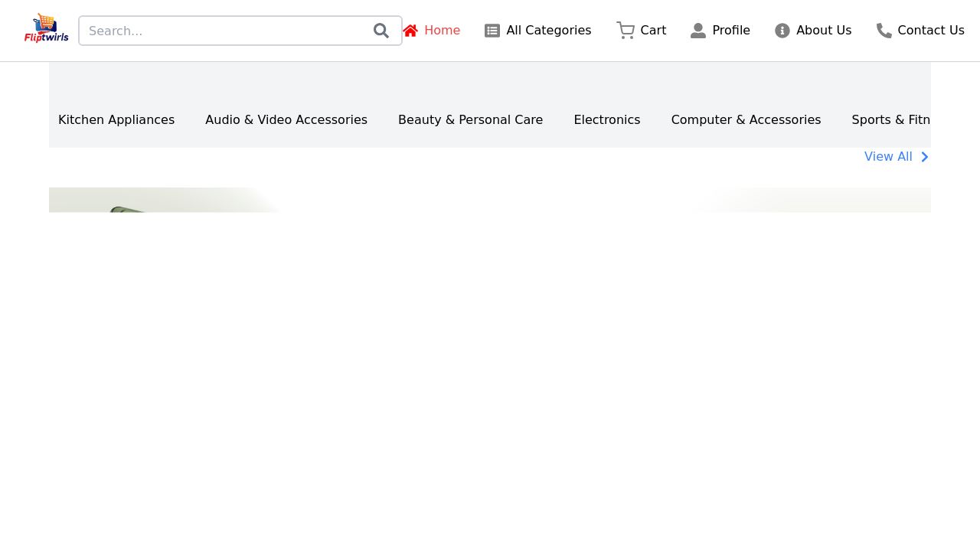Open the Profile page
This screenshot has width=980, height=551.
(720, 31)
